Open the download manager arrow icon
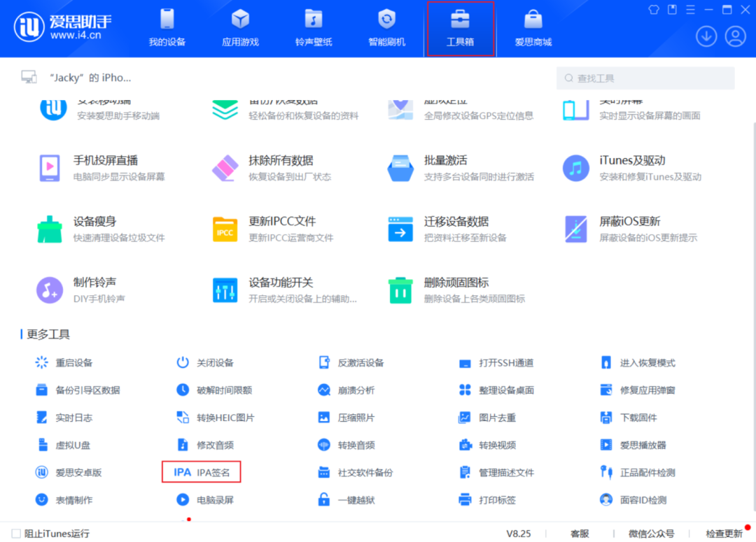Viewport: 756px width, 542px height. [x=706, y=36]
